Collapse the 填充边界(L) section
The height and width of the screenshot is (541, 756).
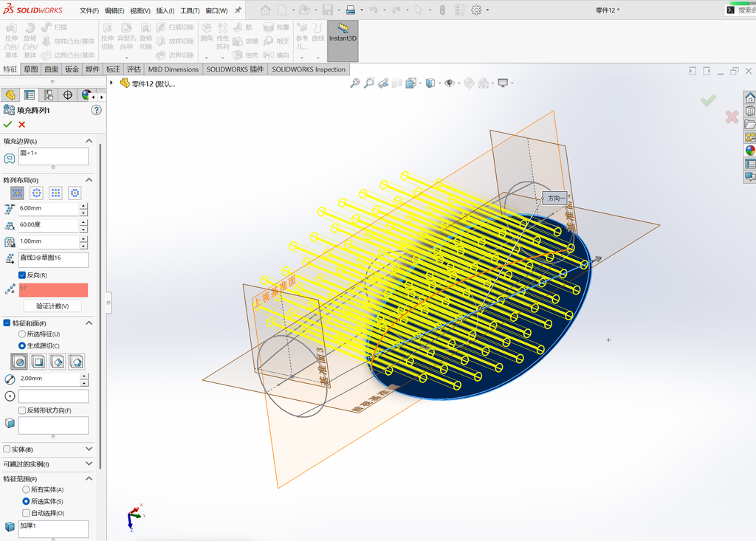tap(89, 141)
